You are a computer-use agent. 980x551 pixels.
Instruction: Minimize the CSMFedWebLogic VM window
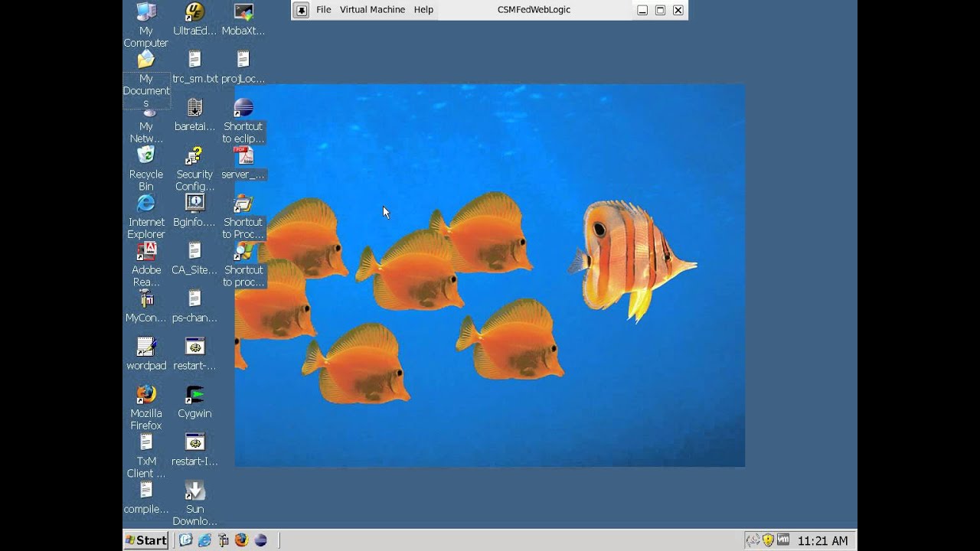[x=642, y=10]
